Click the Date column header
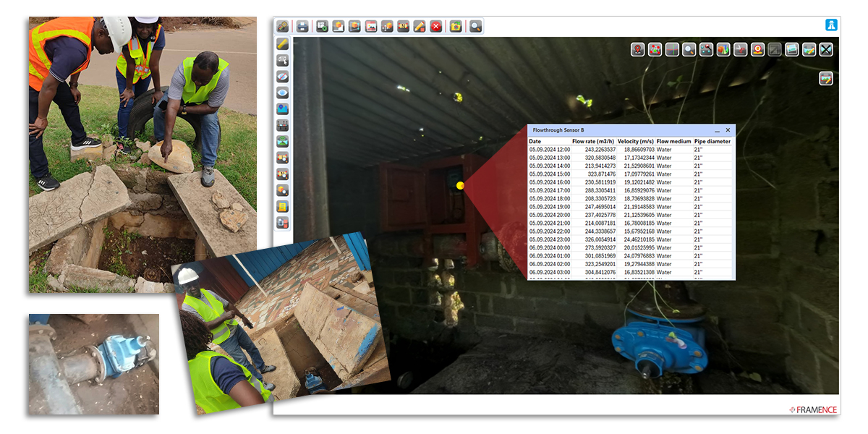The image size is (868, 434). [535, 142]
